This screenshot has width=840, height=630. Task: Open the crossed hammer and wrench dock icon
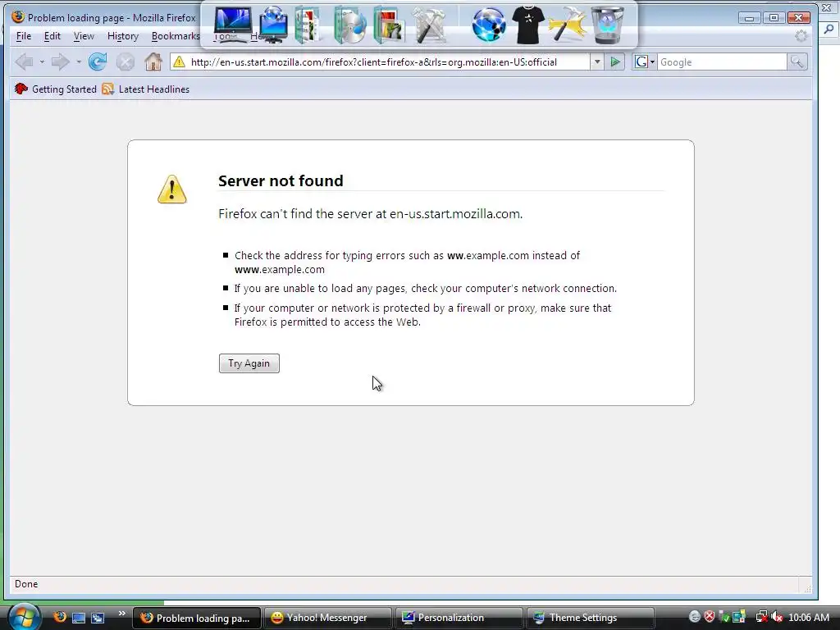430,25
